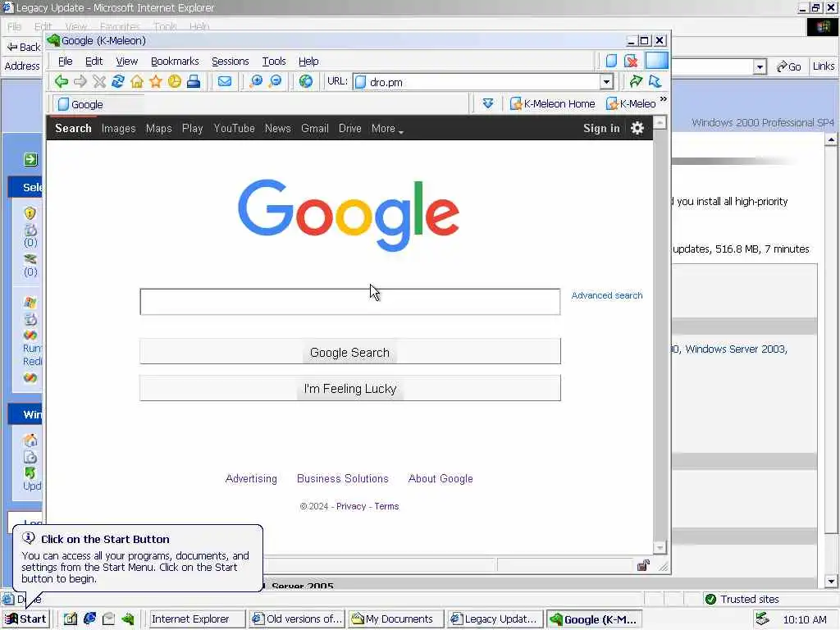Click I'm Feeling Lucky button
Image resolution: width=840 pixels, height=630 pixels.
click(349, 388)
